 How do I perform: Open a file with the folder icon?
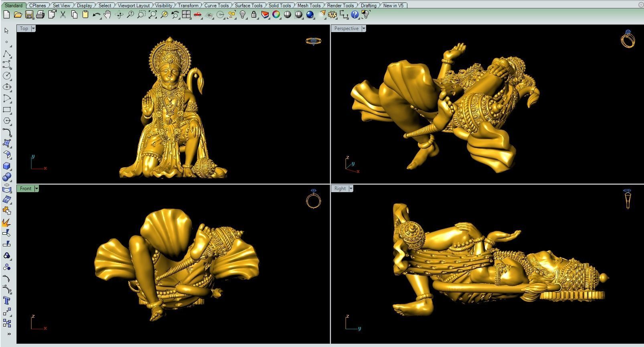point(18,14)
